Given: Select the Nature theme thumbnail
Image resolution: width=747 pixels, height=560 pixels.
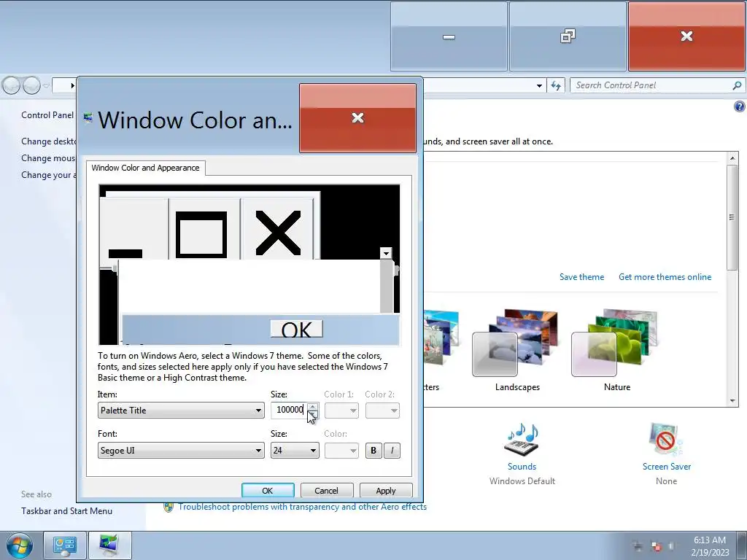Looking at the screenshot, I should click(616, 343).
